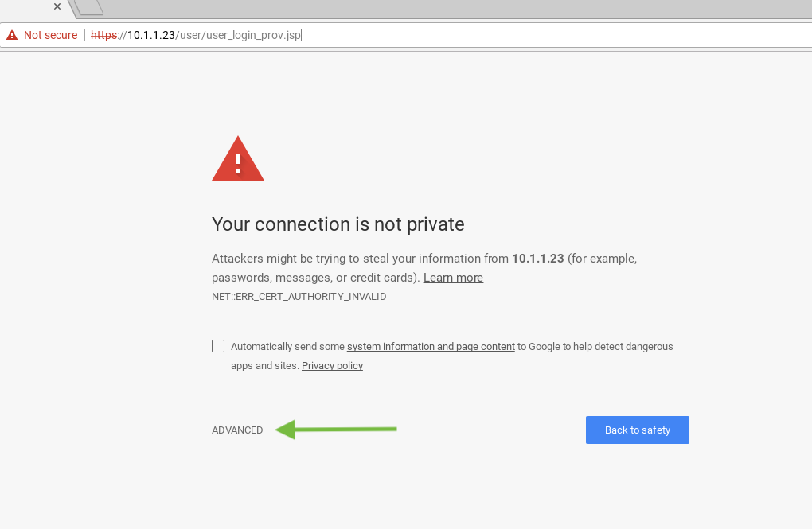Click the "Your connection is not private" heading
This screenshot has width=812, height=529.
(338, 224)
